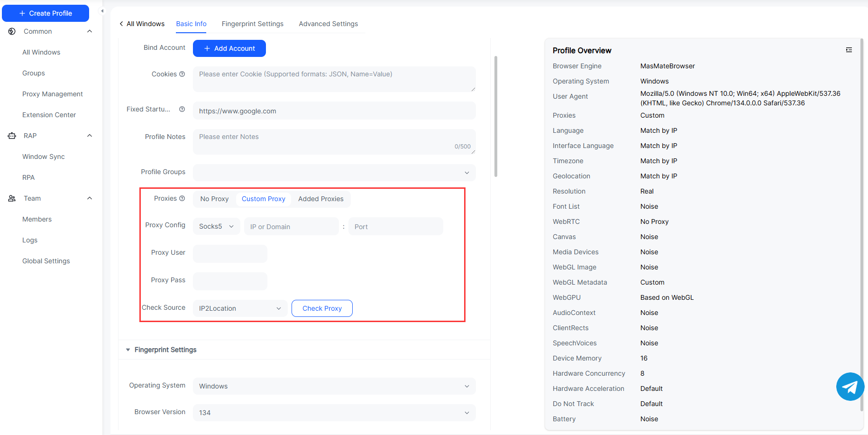Viewport: 868px width, 435px height.
Task: Click the IP or Domain input field
Action: [x=292, y=227]
